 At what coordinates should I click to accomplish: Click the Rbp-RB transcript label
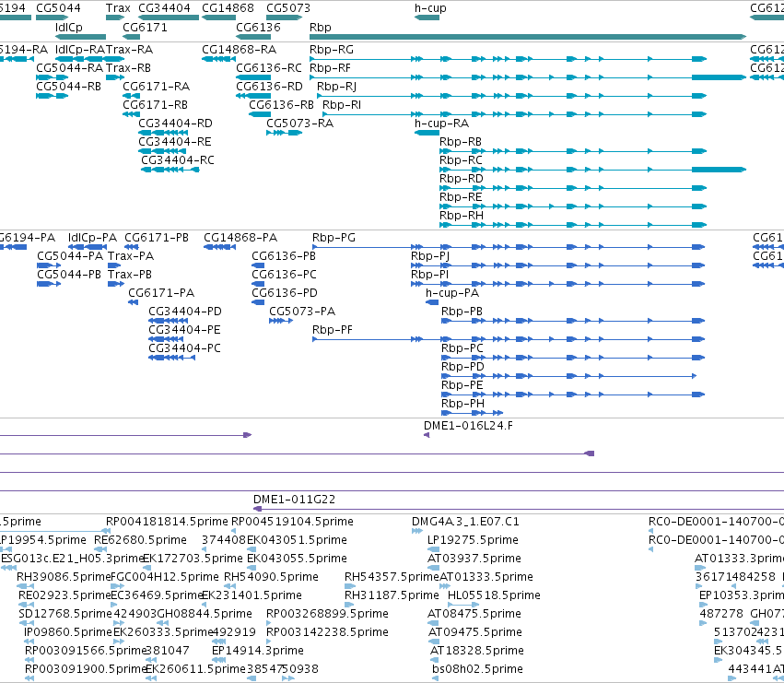(x=461, y=142)
